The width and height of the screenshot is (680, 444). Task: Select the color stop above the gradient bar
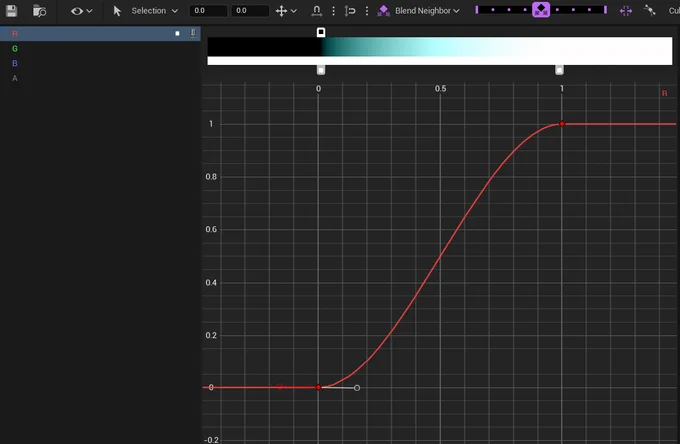tap(321, 32)
